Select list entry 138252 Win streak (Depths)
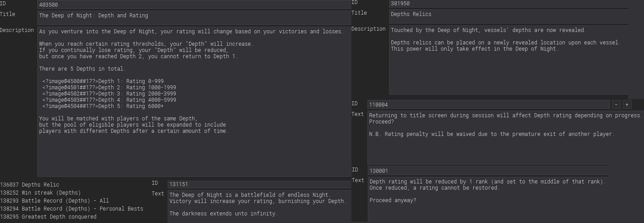The height and width of the screenshot is (223, 644). coord(40,193)
